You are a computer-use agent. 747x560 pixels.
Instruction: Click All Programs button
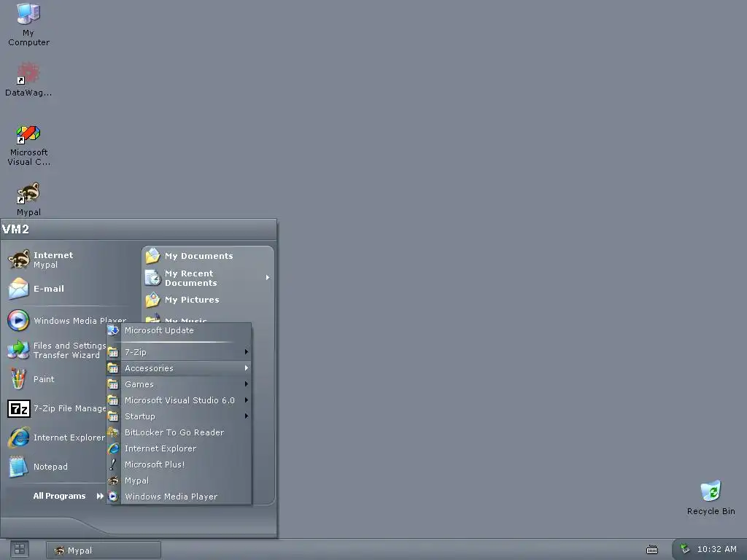point(68,496)
